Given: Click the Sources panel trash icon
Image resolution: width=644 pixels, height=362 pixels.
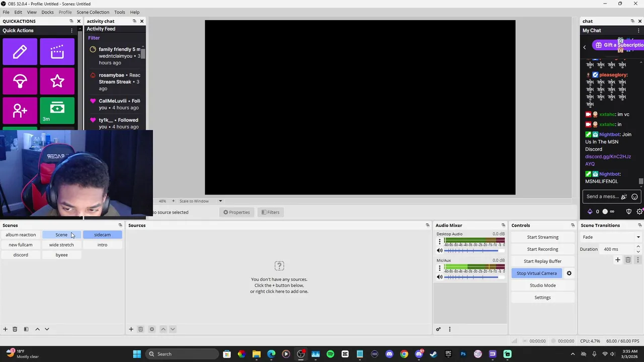Looking at the screenshot, I should [141, 329].
